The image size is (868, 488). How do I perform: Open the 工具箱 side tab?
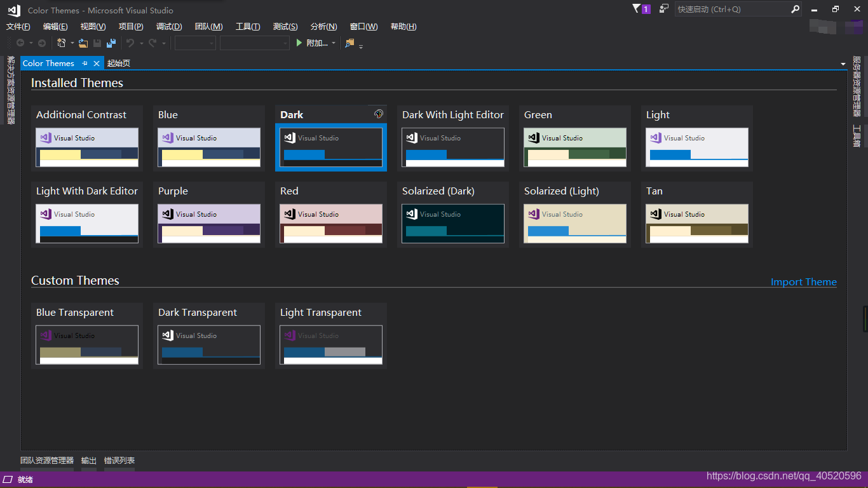point(857,136)
